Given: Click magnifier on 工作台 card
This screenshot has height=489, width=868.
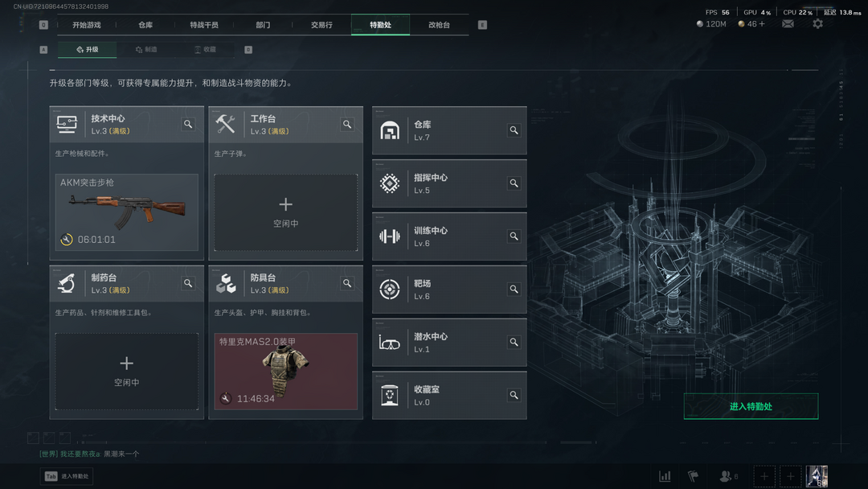Looking at the screenshot, I should [x=347, y=124].
